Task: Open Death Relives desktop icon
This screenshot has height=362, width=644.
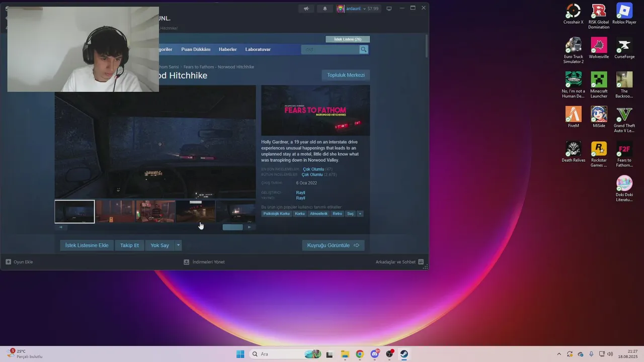Action: (573, 152)
